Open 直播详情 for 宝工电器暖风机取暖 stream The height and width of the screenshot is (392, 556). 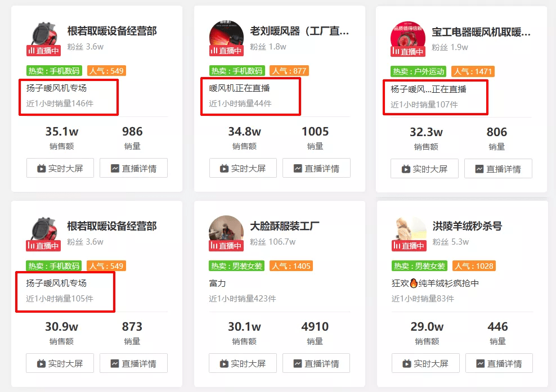click(498, 169)
